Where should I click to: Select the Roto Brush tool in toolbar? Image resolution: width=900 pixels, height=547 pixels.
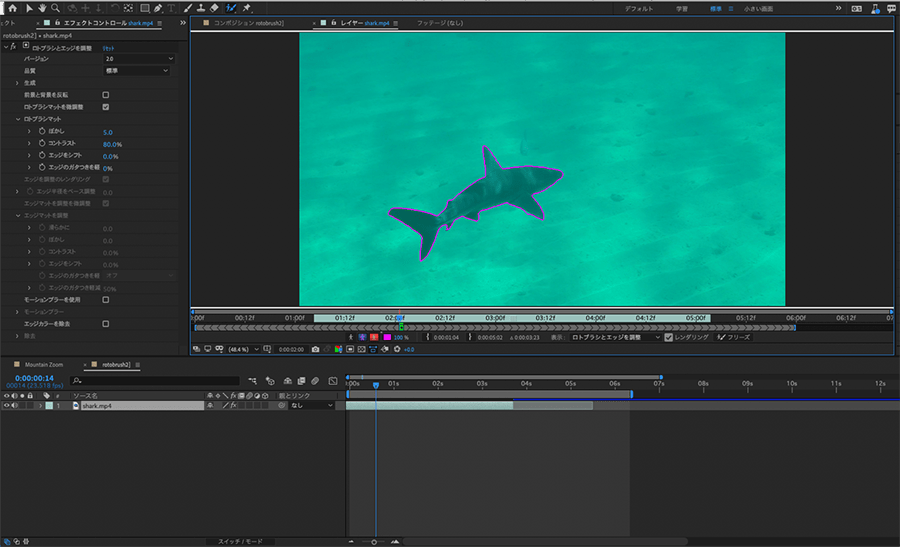(x=231, y=8)
